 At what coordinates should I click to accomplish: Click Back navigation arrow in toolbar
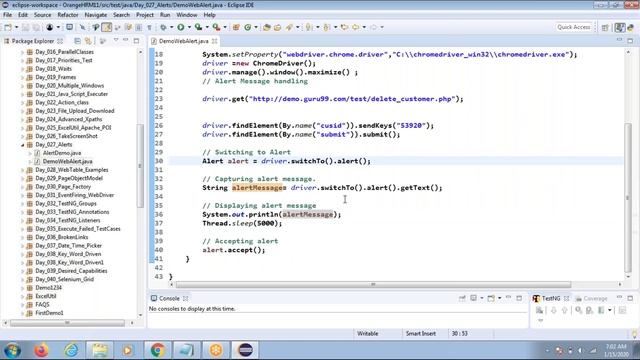pyautogui.click(x=356, y=27)
